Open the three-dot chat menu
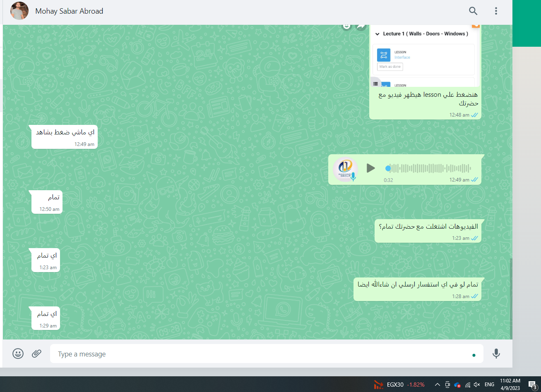 point(496,11)
